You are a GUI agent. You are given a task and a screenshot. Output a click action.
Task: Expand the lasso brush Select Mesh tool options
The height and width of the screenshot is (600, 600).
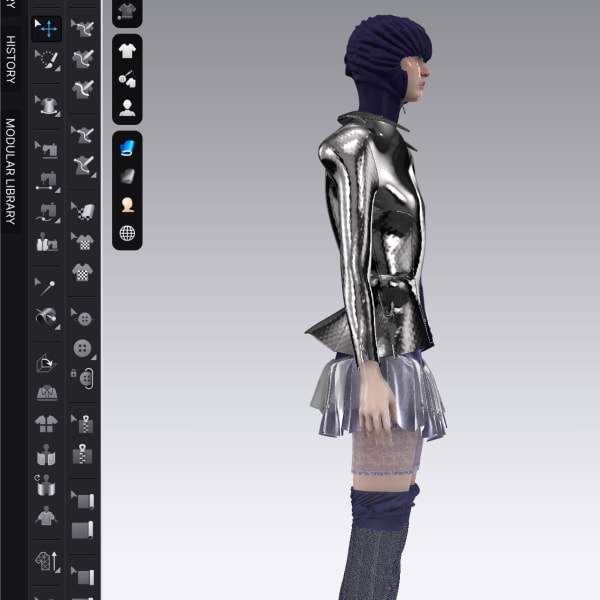click(56, 67)
